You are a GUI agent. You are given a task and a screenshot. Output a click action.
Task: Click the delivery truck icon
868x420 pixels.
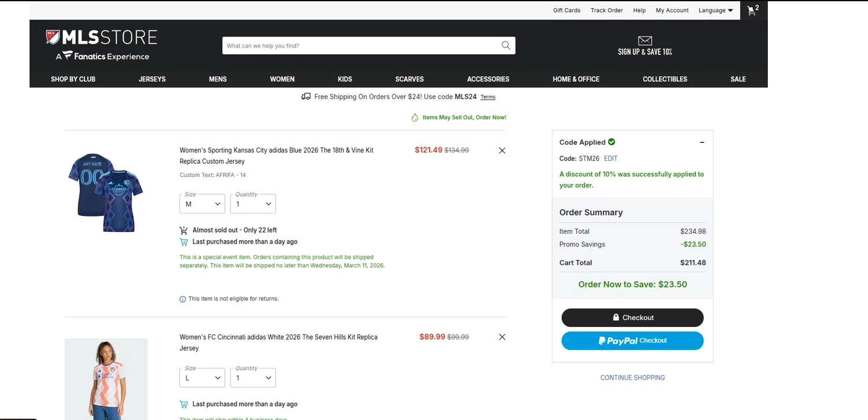306,97
